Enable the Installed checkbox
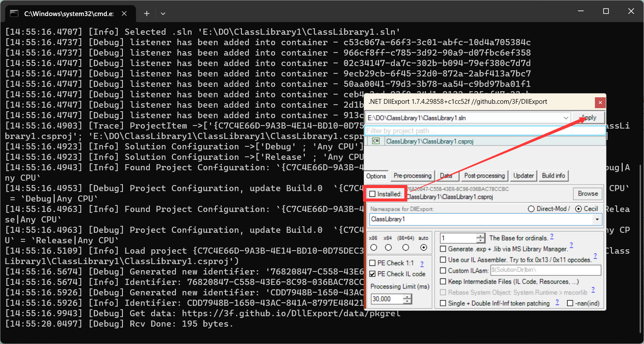This screenshot has width=644, height=344. point(373,194)
